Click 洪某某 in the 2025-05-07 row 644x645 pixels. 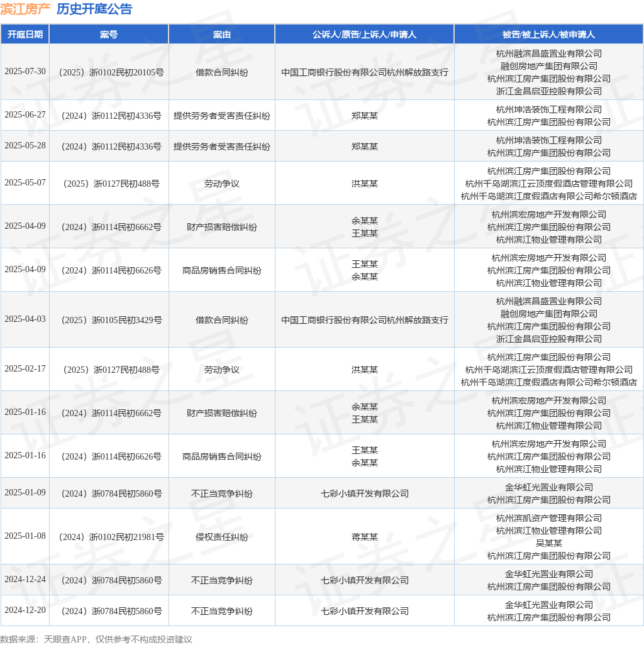[x=365, y=184]
